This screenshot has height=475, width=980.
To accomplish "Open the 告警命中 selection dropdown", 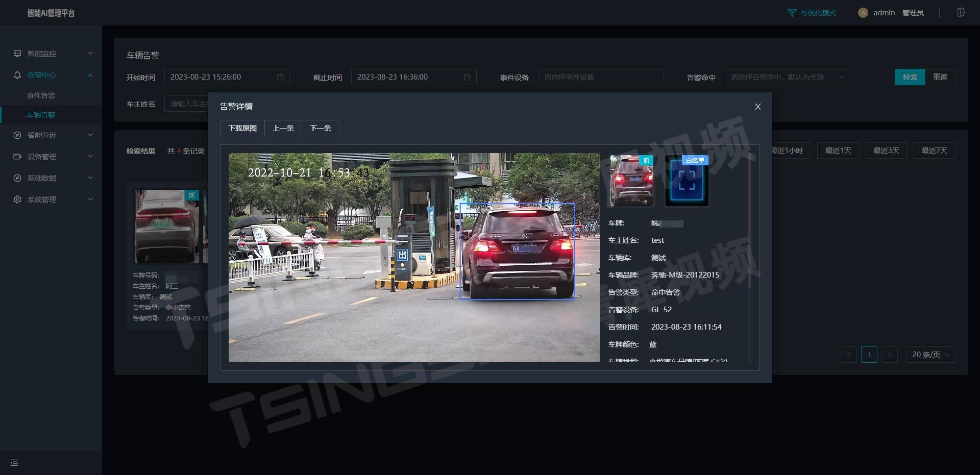I will coord(787,77).
